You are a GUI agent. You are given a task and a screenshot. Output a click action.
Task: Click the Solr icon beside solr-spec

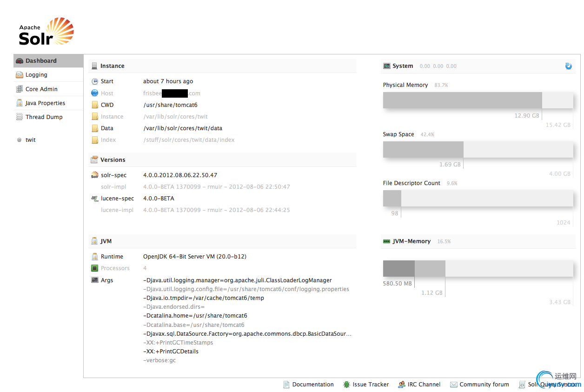(x=95, y=175)
